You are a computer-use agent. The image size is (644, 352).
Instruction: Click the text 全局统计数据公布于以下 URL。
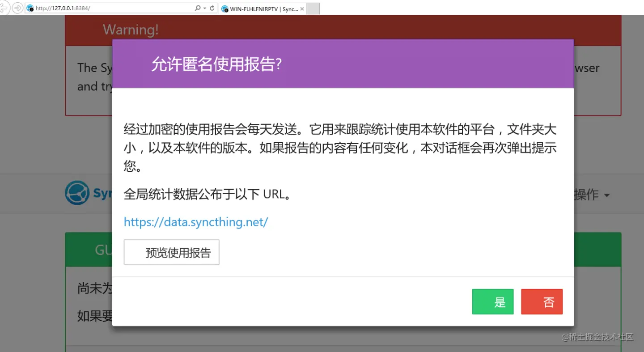[208, 195]
